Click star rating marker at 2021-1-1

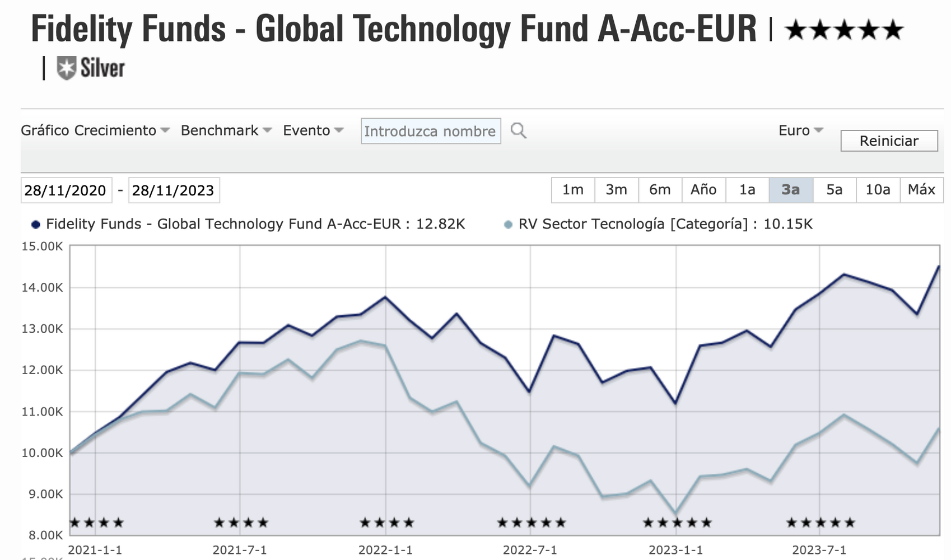click(96, 523)
